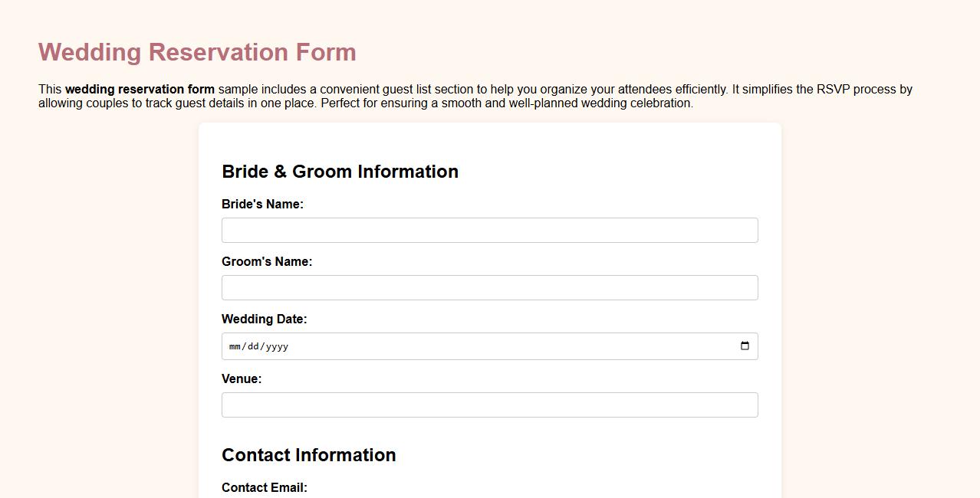Click the calendar icon inside the date field
Image resolution: width=980 pixels, height=498 pixels.
(x=745, y=346)
